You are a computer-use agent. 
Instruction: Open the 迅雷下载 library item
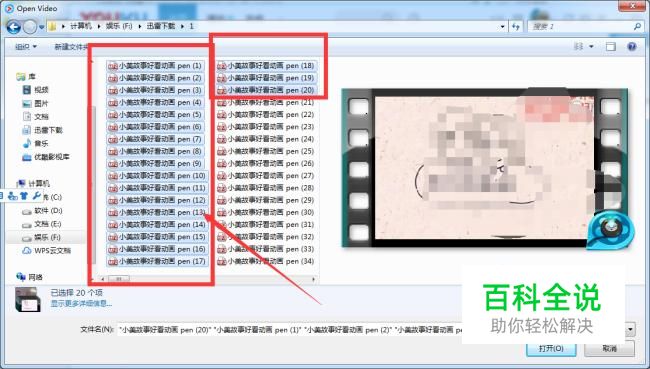[x=42, y=130]
